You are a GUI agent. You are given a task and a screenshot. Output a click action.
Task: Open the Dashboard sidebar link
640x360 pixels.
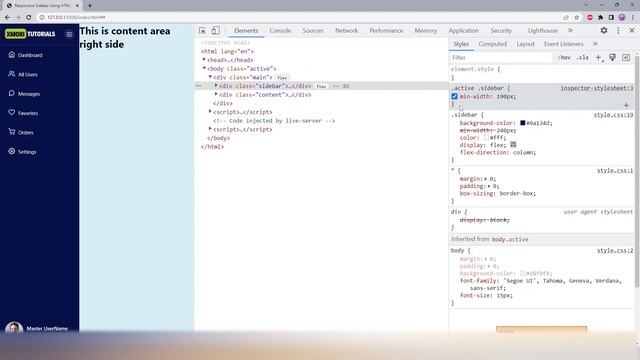25,55
